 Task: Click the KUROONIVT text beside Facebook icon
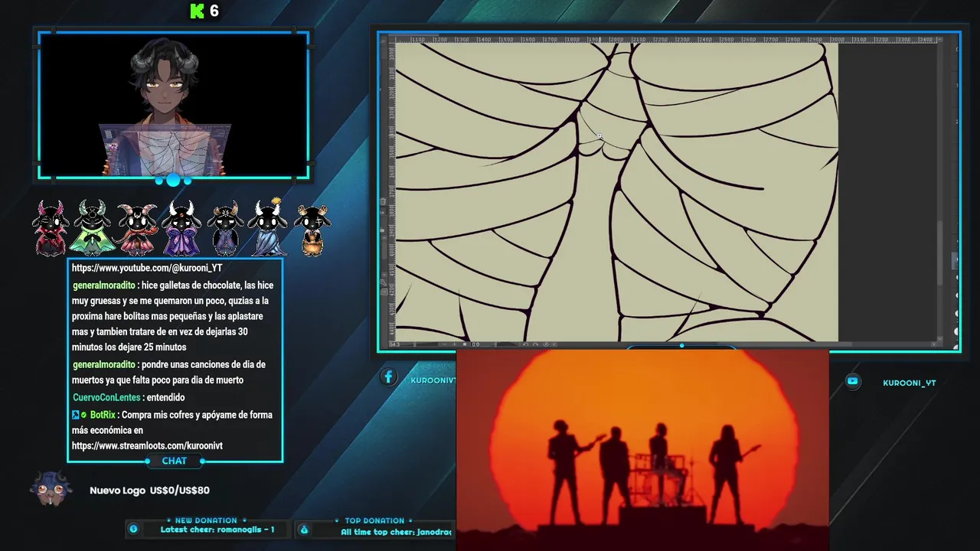(x=433, y=380)
